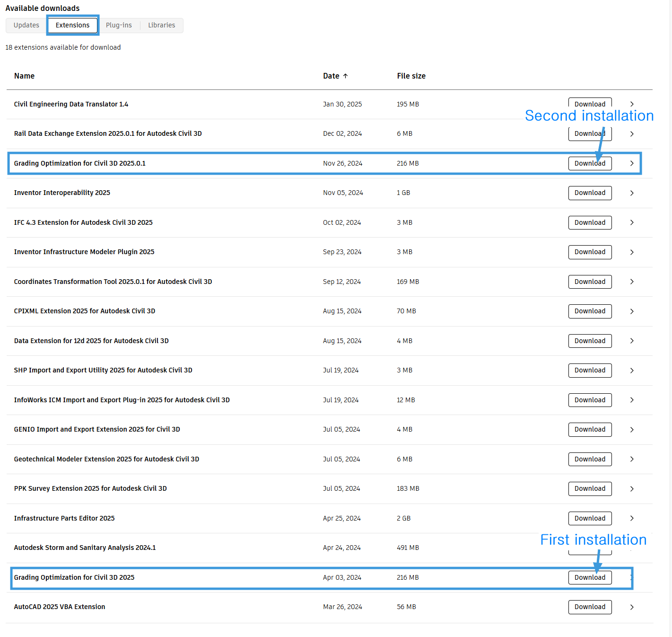Download CPIXML Extension 2025
Screen dimensions: 672x637
click(x=590, y=311)
